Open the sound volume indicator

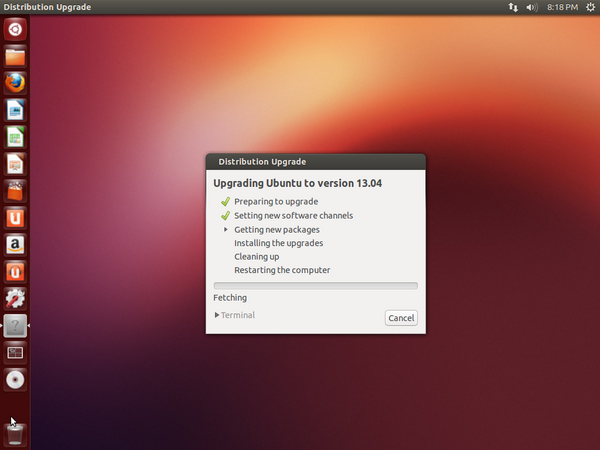(x=532, y=7)
